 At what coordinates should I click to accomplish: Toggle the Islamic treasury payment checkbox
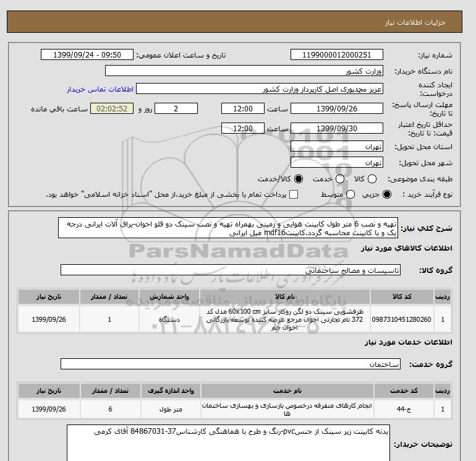pyautogui.click(x=294, y=194)
